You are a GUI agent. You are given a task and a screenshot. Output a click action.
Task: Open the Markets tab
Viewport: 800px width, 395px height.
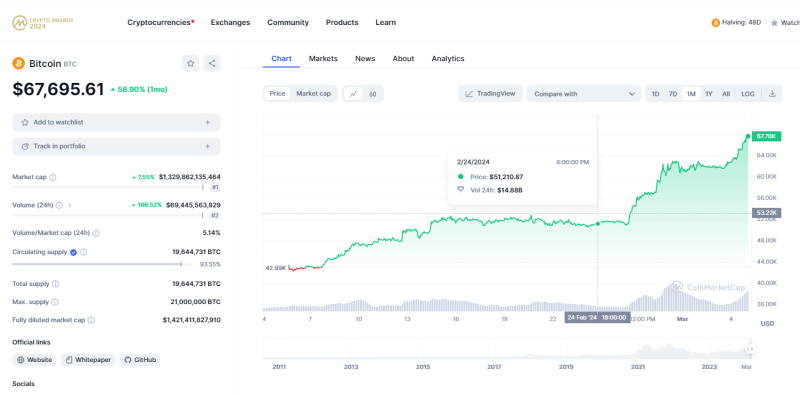[323, 59]
